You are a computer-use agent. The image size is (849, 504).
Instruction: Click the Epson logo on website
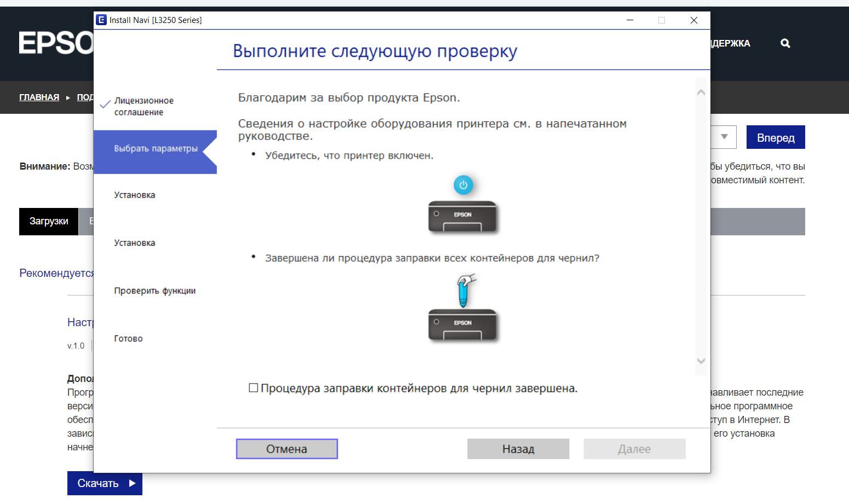[x=56, y=43]
